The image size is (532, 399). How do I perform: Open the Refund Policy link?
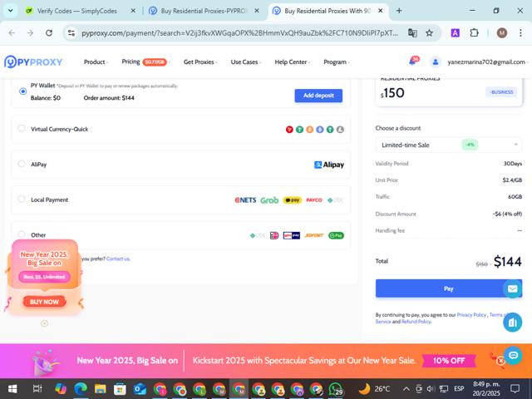pyautogui.click(x=416, y=322)
